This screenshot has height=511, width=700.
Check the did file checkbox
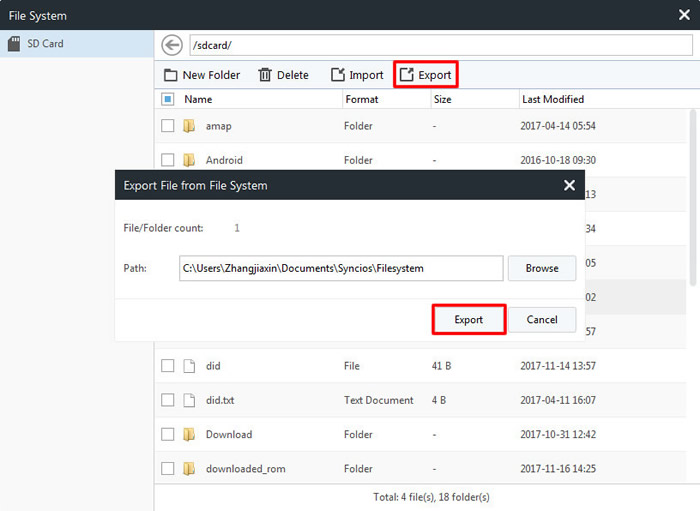click(x=168, y=366)
